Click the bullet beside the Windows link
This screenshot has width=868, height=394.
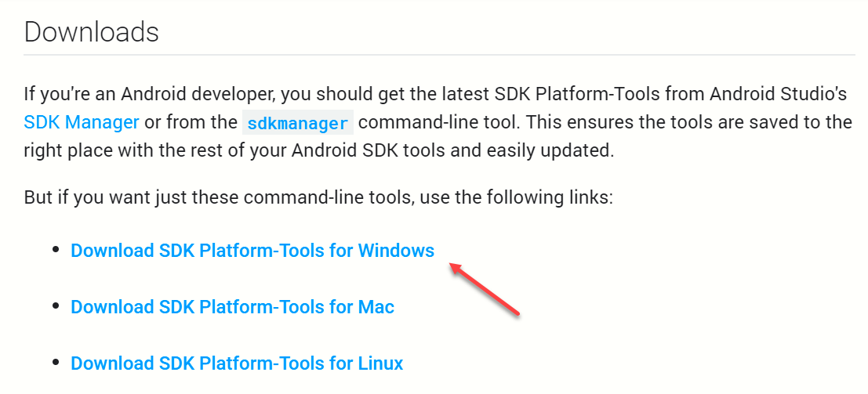point(56,250)
